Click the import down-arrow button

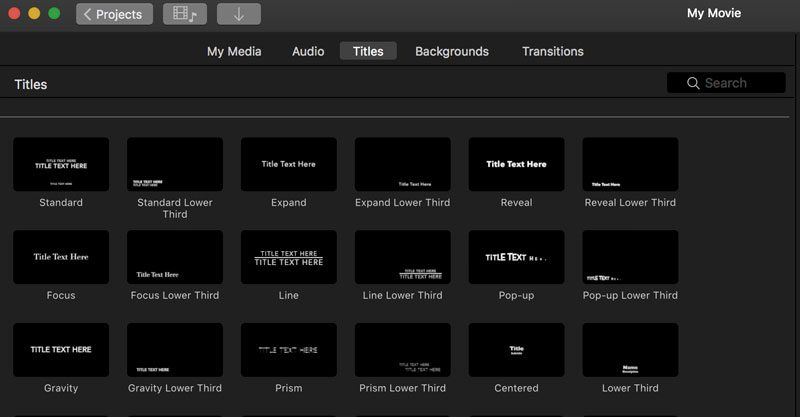[x=239, y=14]
